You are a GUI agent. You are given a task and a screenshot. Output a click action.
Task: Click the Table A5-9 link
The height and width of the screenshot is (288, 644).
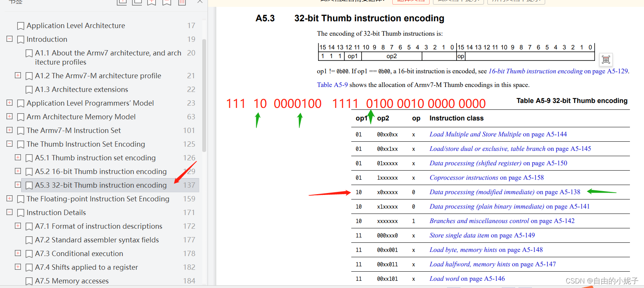332,85
